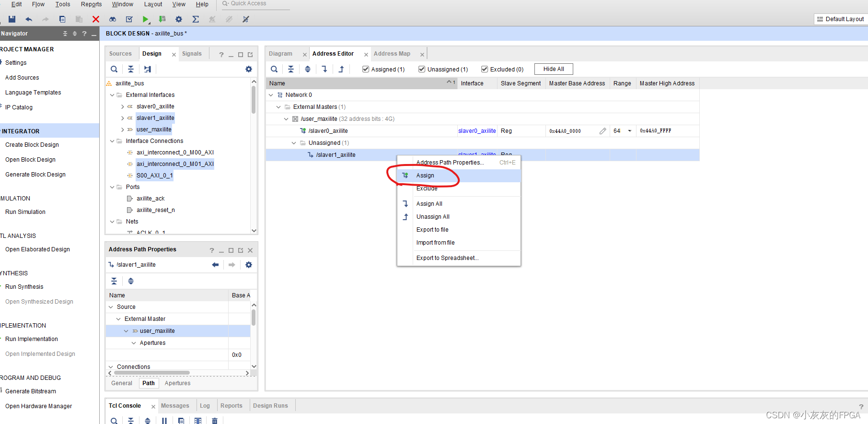Image resolution: width=868 pixels, height=424 pixels.
Task: Undo the last action in main toolbar
Action: (29, 19)
